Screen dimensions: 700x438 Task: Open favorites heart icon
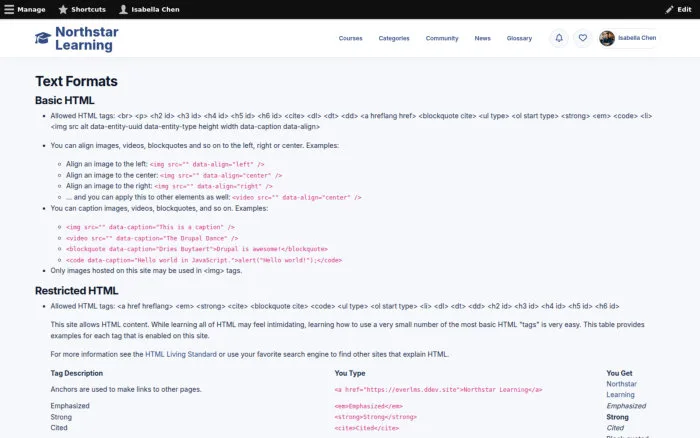pos(583,38)
